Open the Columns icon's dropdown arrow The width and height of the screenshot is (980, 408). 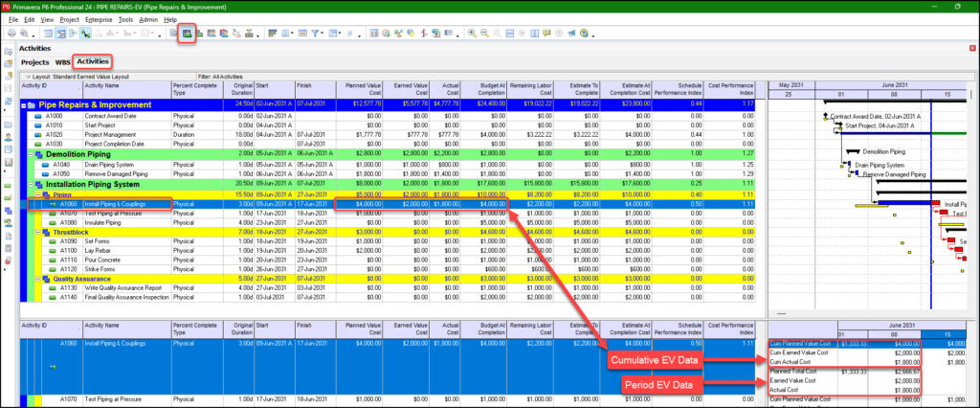tap(293, 34)
